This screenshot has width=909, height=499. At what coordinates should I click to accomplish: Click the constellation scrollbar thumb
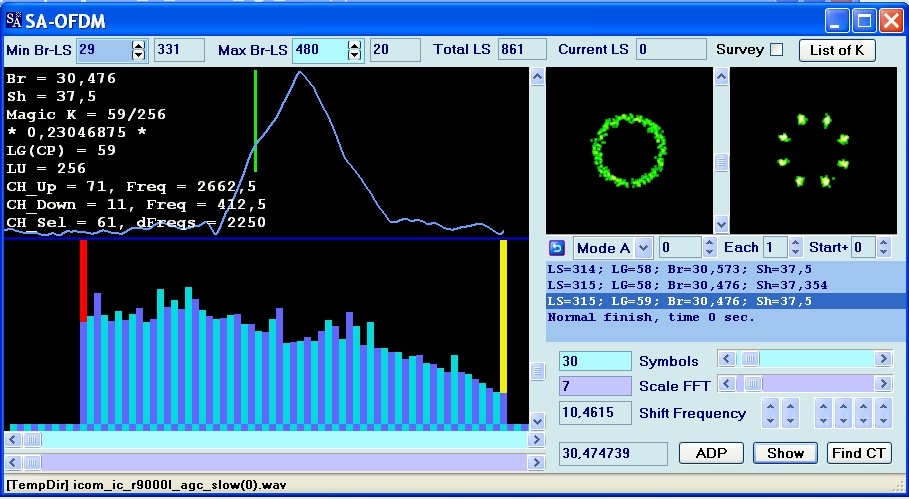[721, 162]
